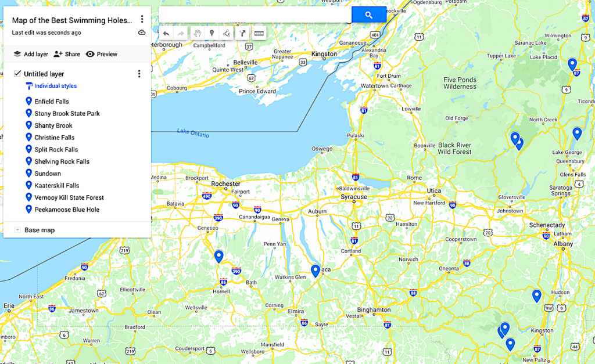Click the Add layer stack icon
The image size is (595, 364).
point(17,54)
